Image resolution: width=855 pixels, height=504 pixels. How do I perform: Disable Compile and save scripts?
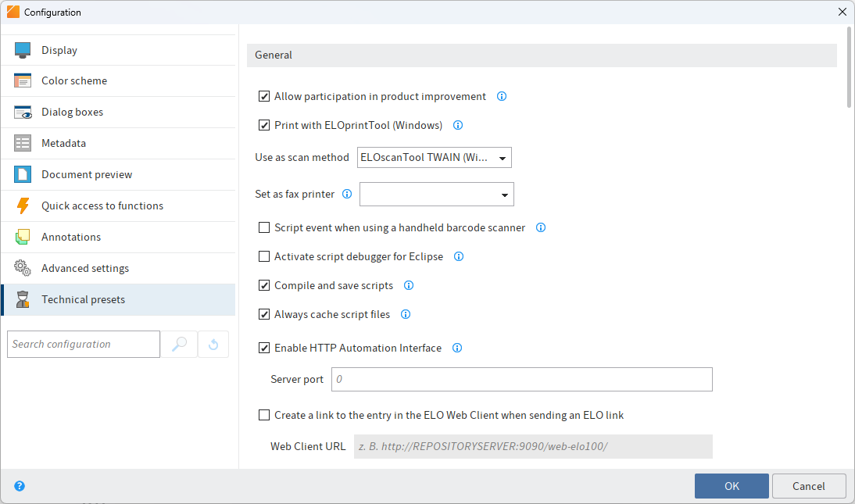pos(264,285)
